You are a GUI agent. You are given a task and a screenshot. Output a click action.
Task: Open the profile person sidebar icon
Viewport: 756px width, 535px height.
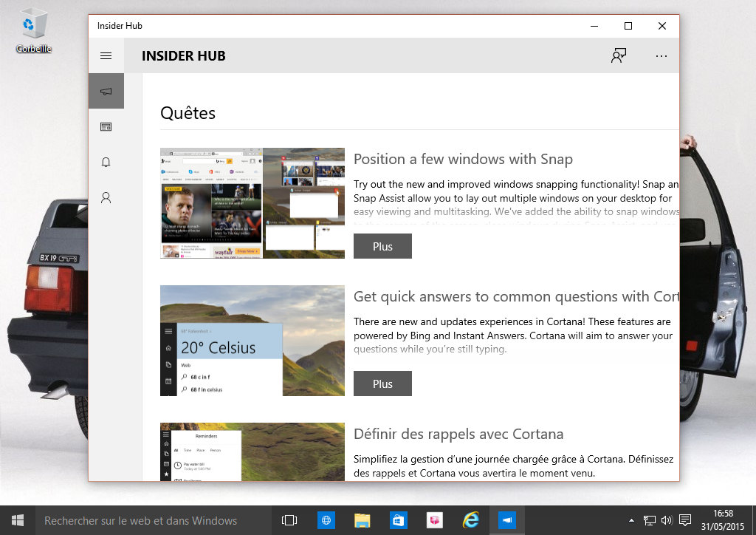point(106,198)
